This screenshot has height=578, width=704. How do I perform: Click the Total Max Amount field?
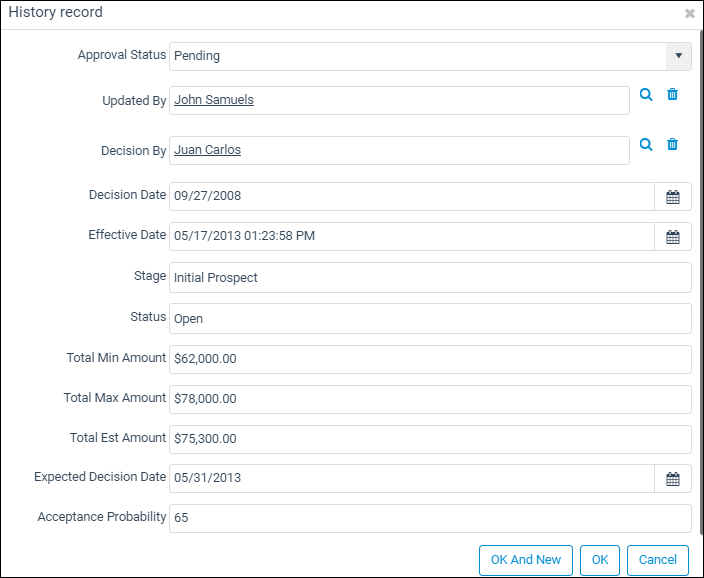tap(430, 399)
